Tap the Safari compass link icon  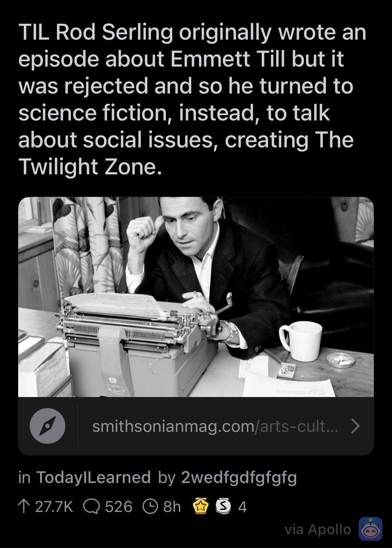coord(48,426)
